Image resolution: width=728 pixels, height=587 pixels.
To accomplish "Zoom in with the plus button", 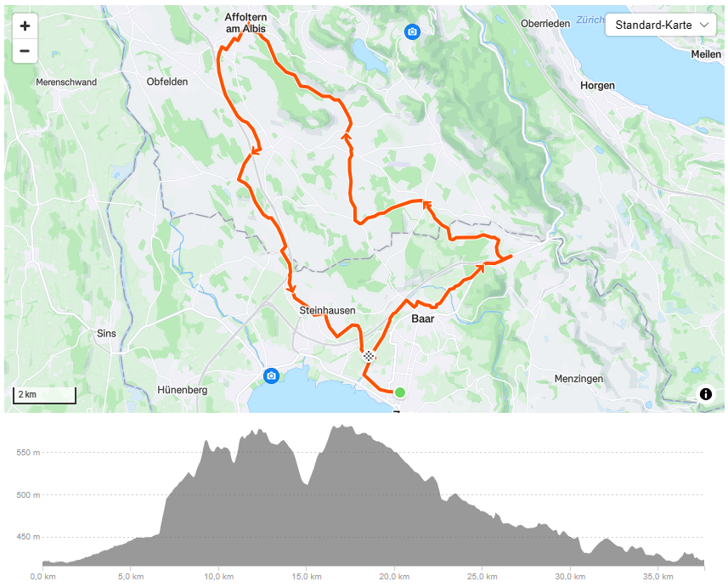I will 25,26.
